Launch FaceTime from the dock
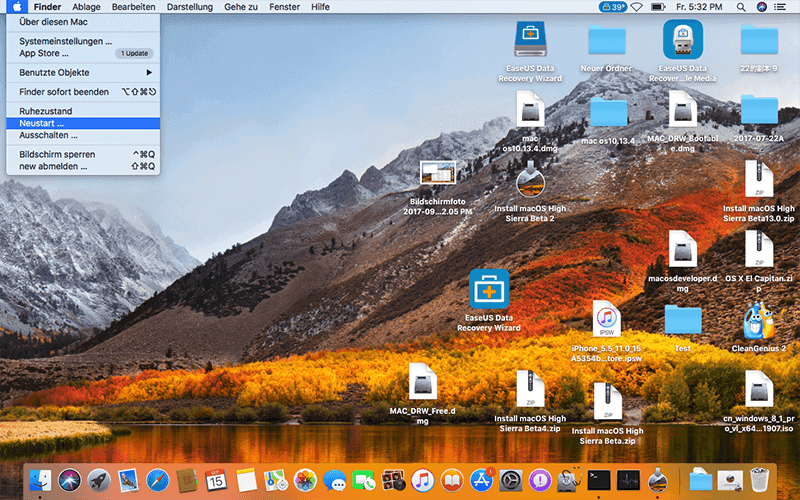This screenshot has height=500, width=800. point(364,480)
